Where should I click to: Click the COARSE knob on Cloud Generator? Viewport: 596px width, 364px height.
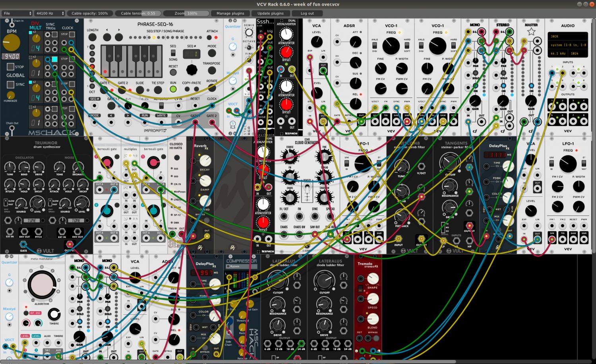(x=290, y=157)
